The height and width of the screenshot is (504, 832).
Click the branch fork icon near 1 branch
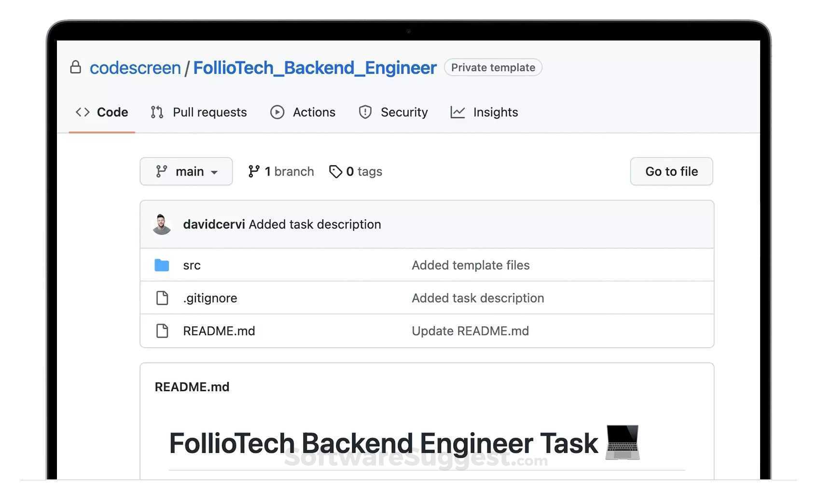254,171
